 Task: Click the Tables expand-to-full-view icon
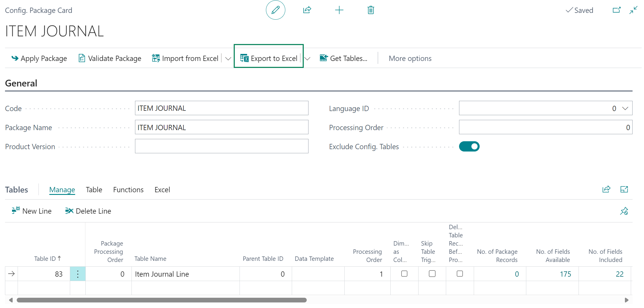pyautogui.click(x=624, y=189)
